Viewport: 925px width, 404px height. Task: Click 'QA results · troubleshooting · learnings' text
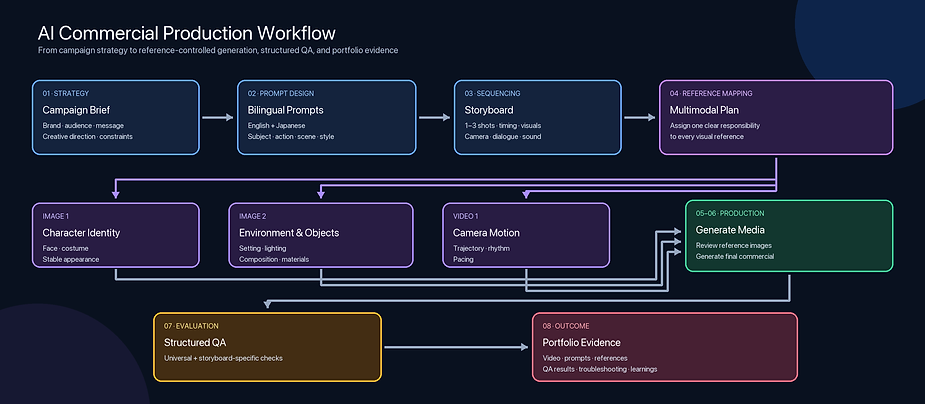599,369
